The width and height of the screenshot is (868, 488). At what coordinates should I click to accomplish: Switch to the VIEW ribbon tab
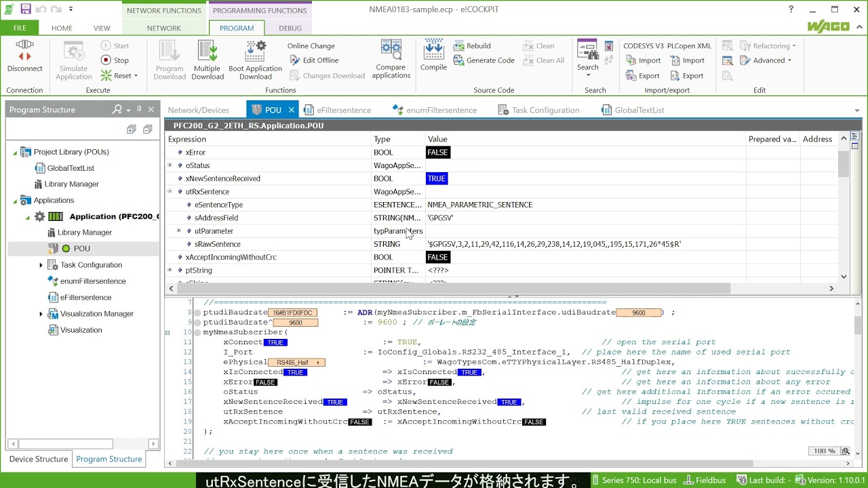pos(102,28)
